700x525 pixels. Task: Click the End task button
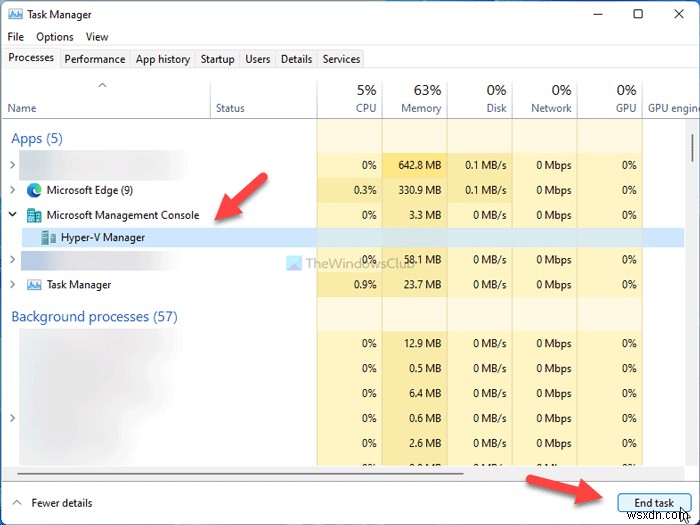(x=654, y=503)
